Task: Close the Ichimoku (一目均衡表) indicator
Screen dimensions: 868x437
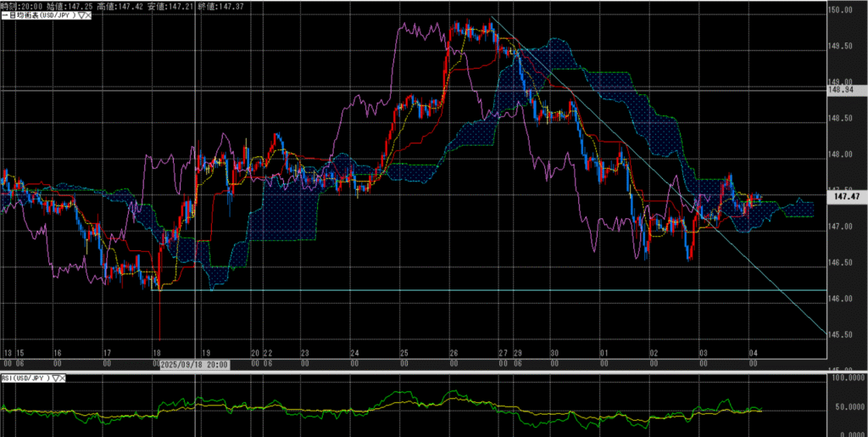Action: 88,16
